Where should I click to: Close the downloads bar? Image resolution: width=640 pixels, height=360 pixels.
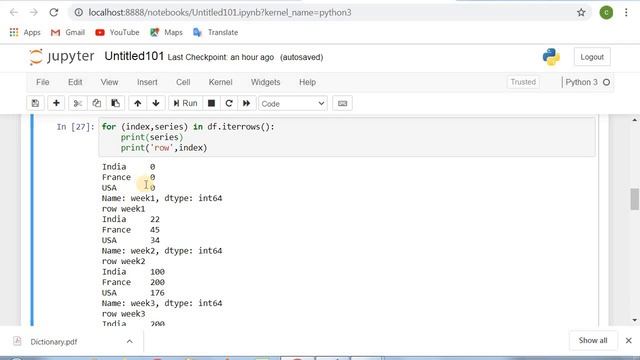coord(628,340)
